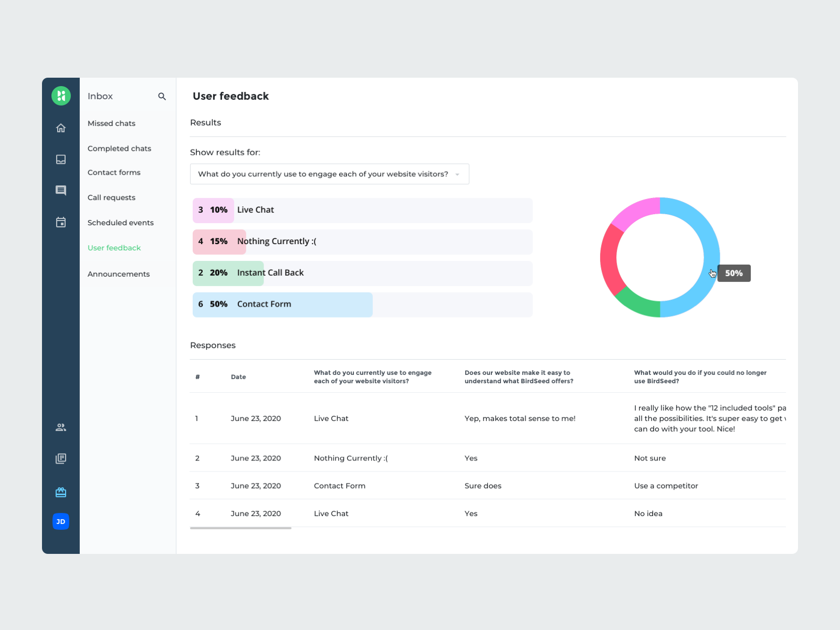Image resolution: width=840 pixels, height=630 pixels.
Task: Select the Home icon in the sidebar
Action: pyautogui.click(x=60, y=128)
